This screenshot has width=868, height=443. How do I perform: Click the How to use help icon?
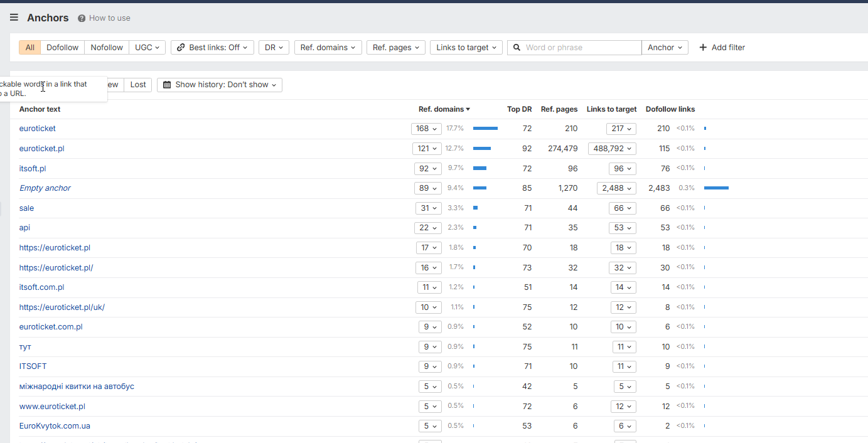82,18
